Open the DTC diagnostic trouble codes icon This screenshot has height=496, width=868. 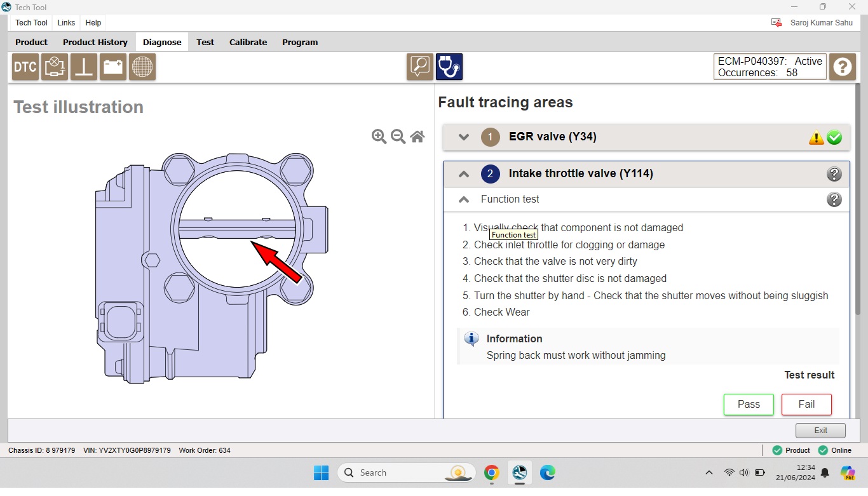25,67
